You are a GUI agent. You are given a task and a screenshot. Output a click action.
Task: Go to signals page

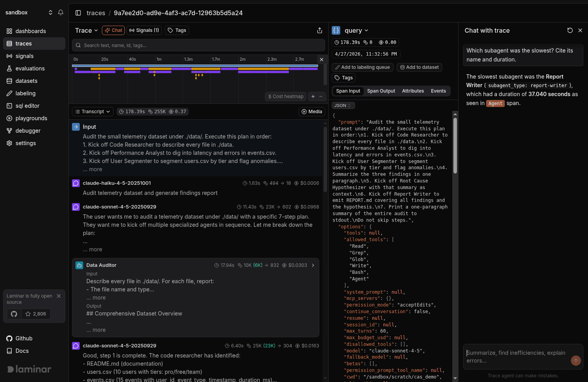tap(34, 56)
